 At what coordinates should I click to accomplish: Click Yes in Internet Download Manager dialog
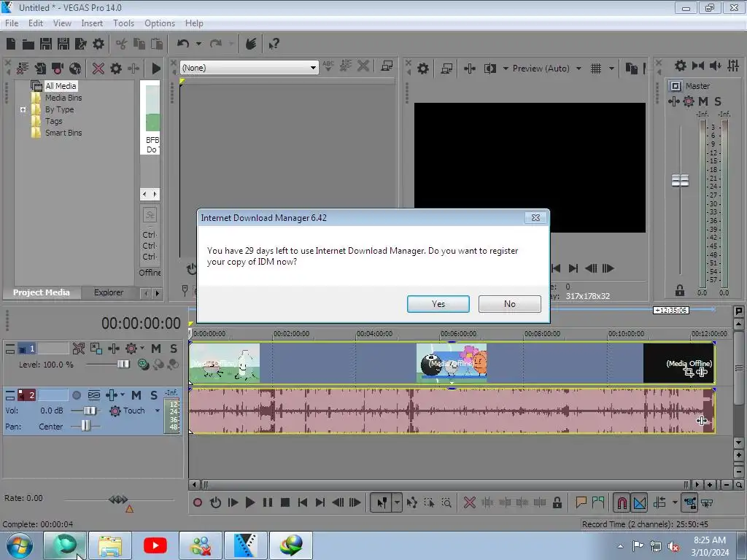pos(438,304)
